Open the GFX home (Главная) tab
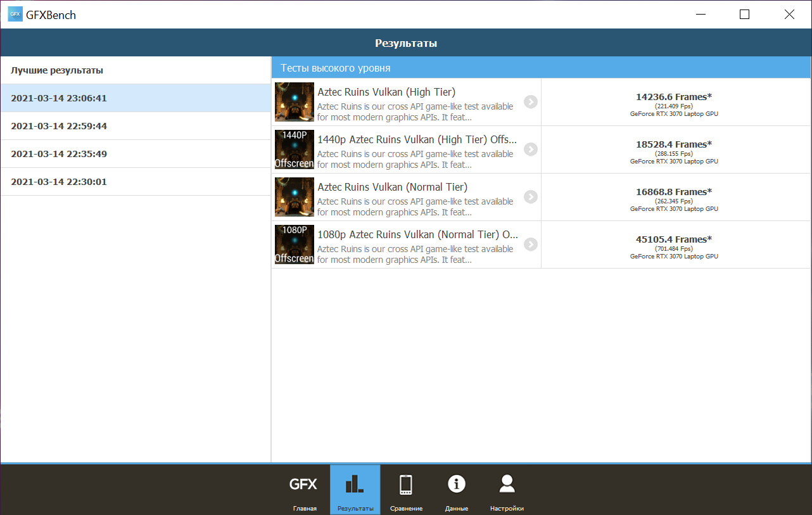This screenshot has width=812, height=515. pyautogui.click(x=304, y=490)
